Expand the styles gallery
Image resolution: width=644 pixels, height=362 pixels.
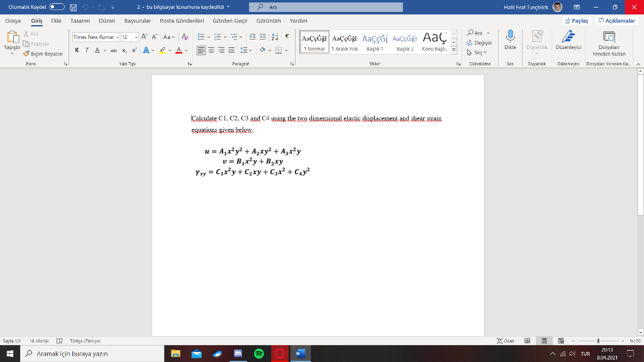pyautogui.click(x=454, y=50)
